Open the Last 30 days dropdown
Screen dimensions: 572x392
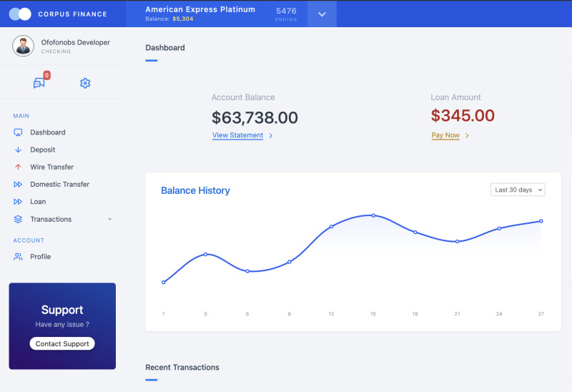(518, 190)
